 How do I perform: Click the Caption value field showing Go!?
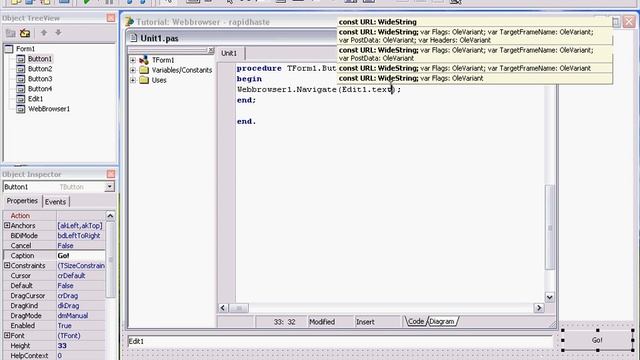tap(81, 256)
